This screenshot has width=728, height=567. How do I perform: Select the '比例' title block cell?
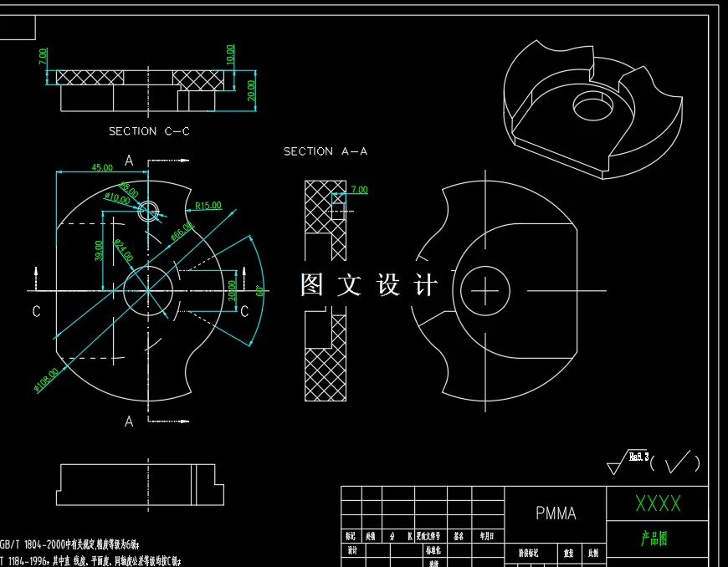click(593, 553)
